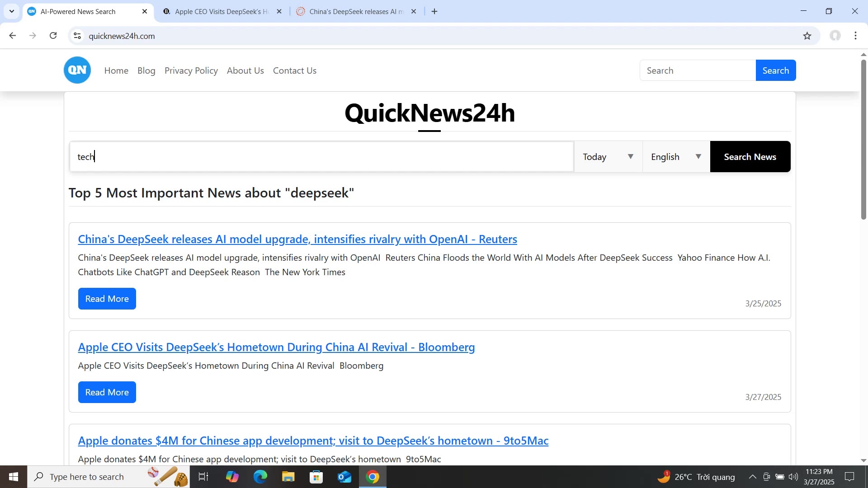The image size is (868, 488).
Task: Show hidden system tray icons
Action: 752,477
